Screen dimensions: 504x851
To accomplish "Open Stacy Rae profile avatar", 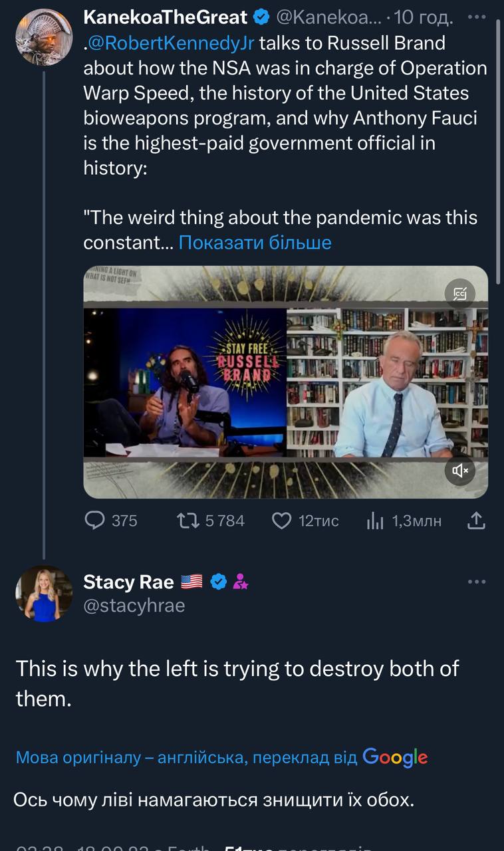I will [x=44, y=594].
